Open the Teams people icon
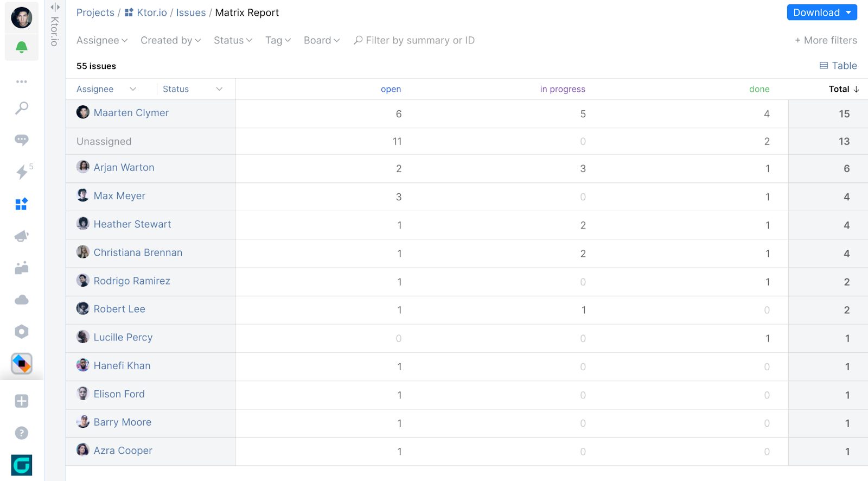868x481 pixels. point(22,268)
